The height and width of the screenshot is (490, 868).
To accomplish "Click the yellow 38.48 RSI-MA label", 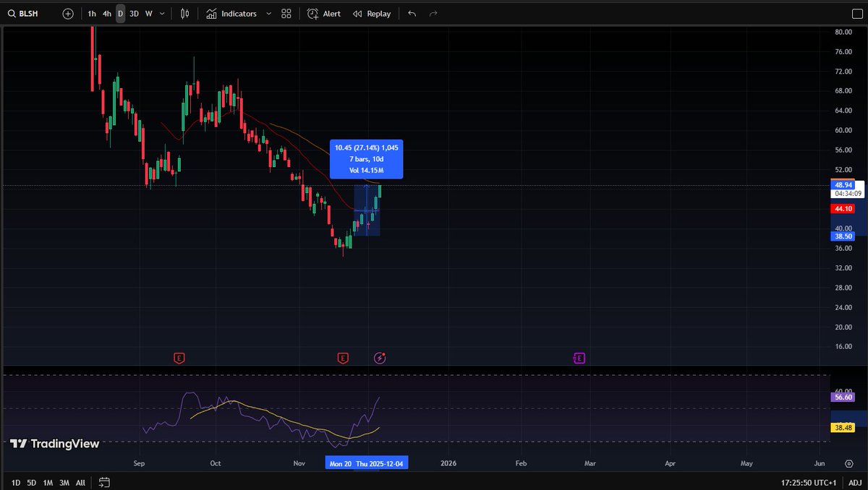I will coord(843,427).
